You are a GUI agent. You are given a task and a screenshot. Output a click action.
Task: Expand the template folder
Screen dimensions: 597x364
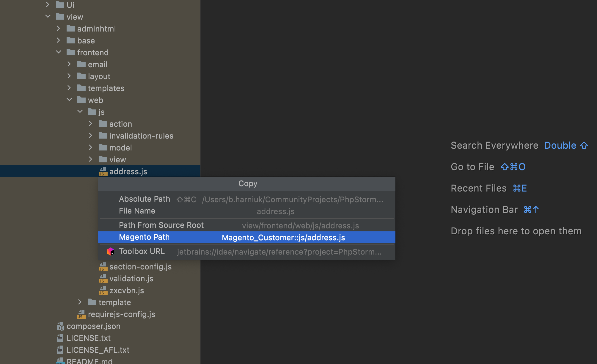(x=80, y=302)
